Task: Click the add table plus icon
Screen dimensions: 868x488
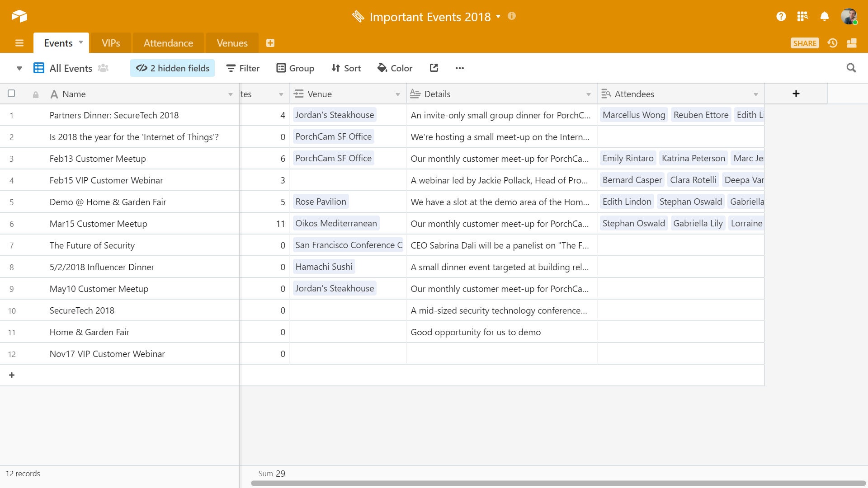Action: pyautogui.click(x=270, y=43)
